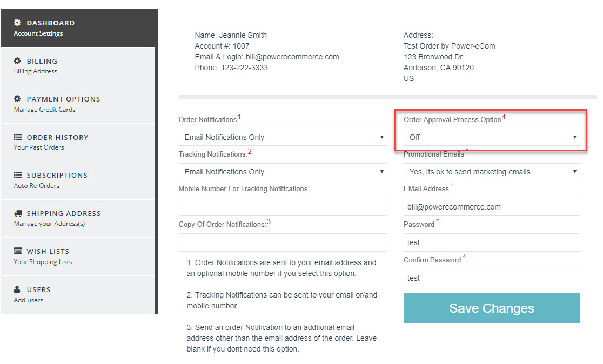Open the Order Notifications dropdown

tap(283, 137)
